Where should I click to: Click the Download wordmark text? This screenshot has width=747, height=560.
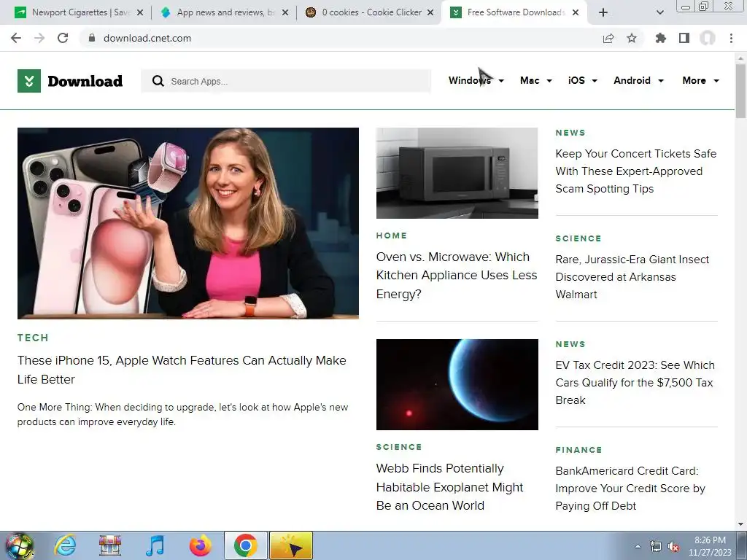click(85, 81)
